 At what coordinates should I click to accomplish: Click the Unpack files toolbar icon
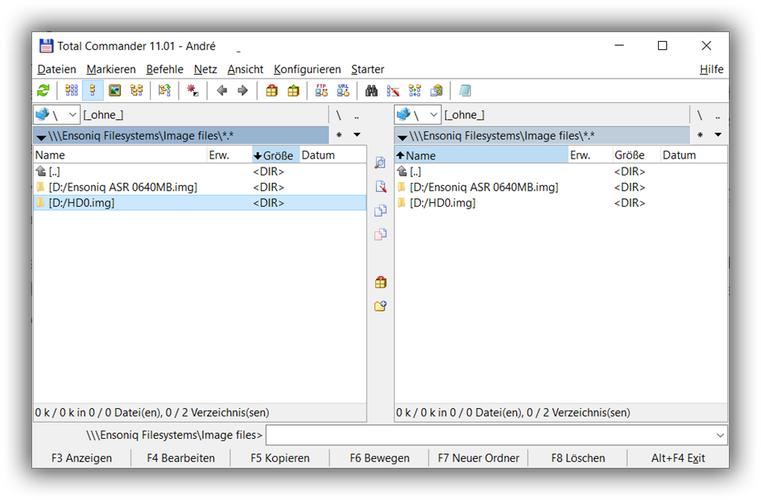coord(293,90)
